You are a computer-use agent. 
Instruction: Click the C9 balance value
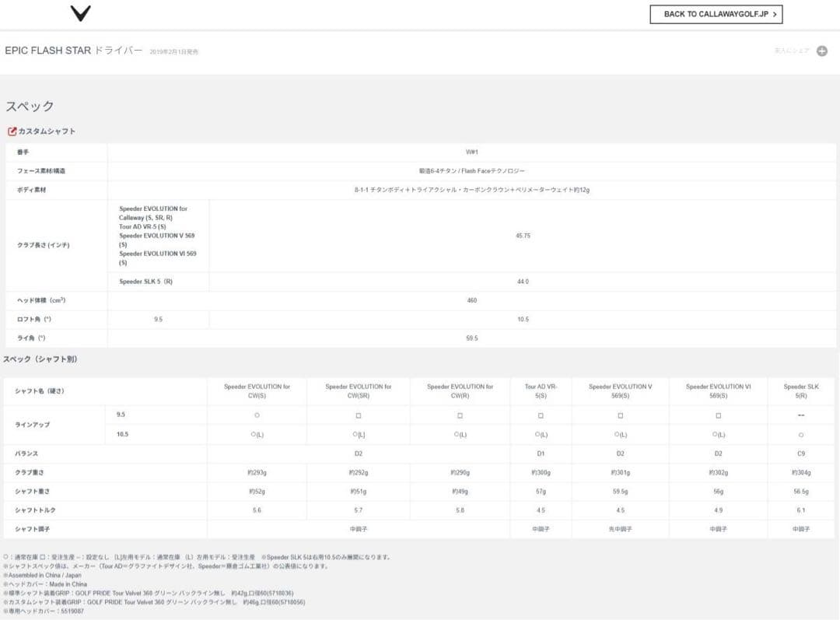(x=801, y=454)
